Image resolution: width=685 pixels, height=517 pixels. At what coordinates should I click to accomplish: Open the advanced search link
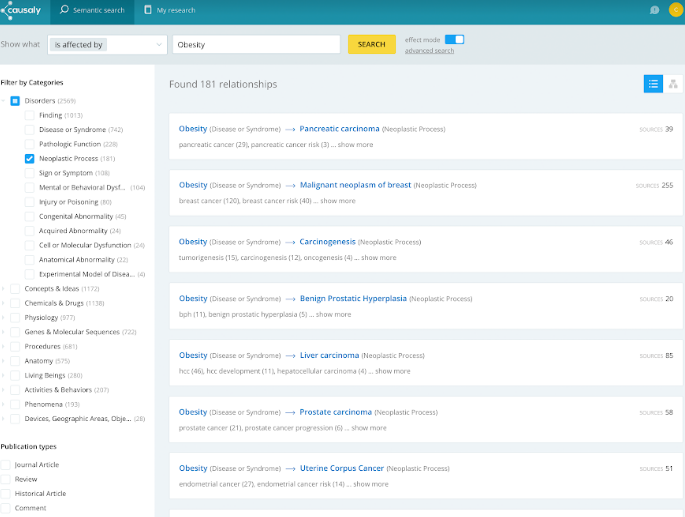429,51
